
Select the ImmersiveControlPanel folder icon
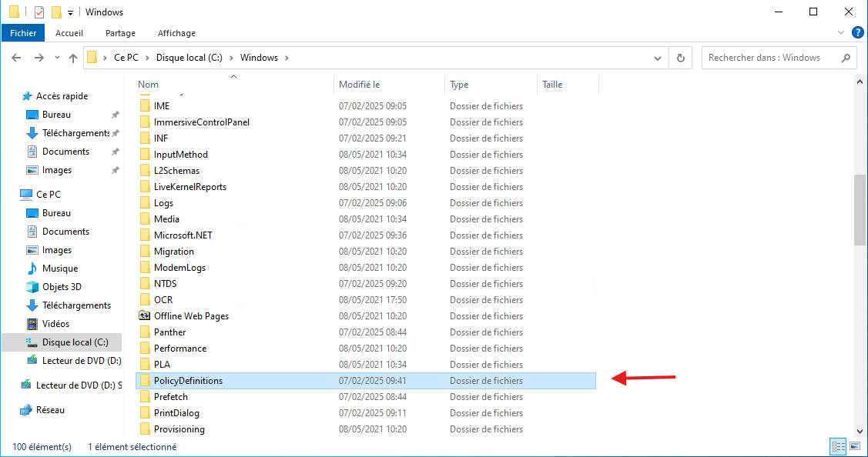coord(145,122)
